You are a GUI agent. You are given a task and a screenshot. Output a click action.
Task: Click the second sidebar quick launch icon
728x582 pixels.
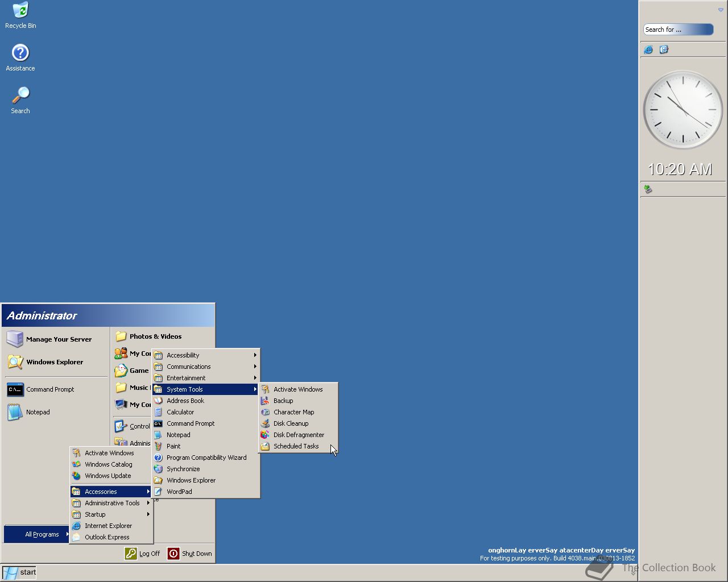(664, 49)
